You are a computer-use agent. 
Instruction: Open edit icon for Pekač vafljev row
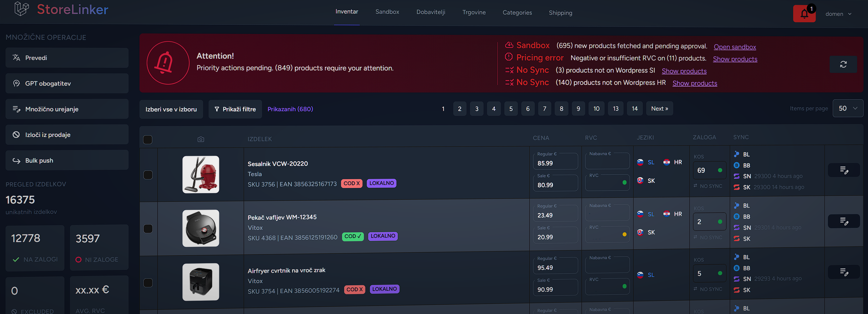click(844, 222)
